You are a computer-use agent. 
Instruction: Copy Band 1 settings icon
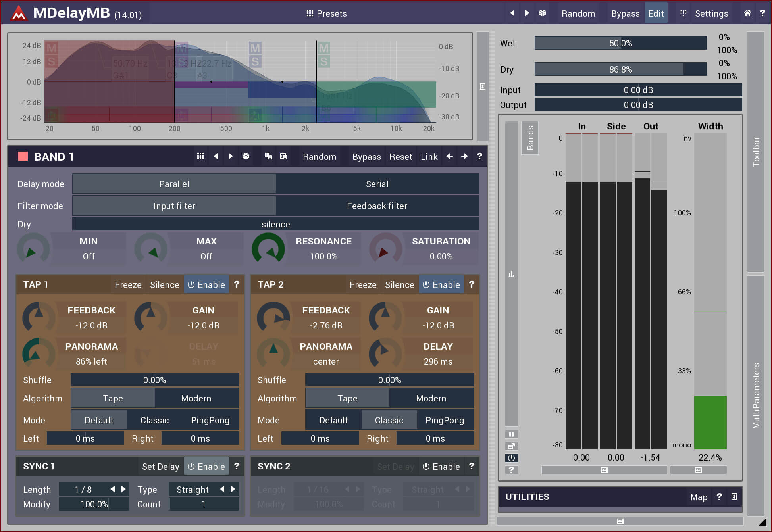point(268,156)
